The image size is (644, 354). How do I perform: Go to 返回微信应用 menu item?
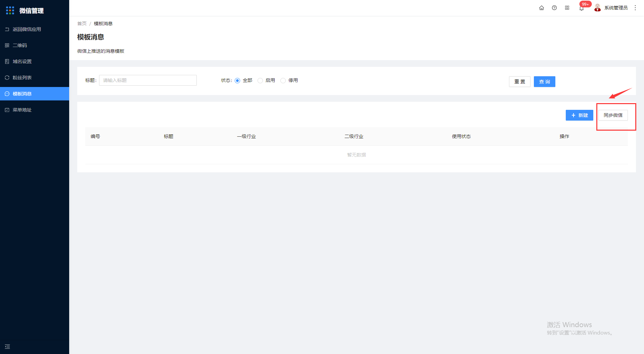click(x=35, y=29)
